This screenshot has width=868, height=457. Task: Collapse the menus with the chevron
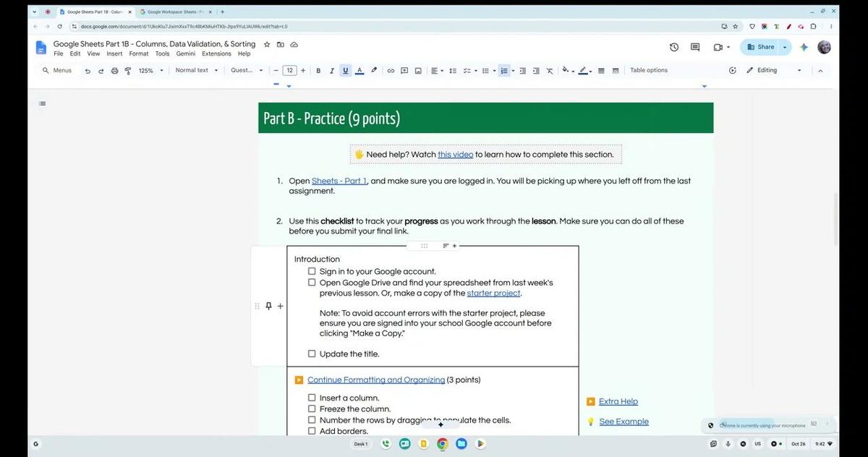[820, 71]
